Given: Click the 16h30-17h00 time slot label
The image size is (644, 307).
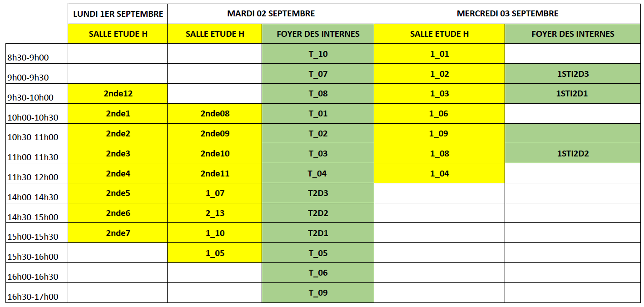Looking at the screenshot, I should tap(37, 293).
